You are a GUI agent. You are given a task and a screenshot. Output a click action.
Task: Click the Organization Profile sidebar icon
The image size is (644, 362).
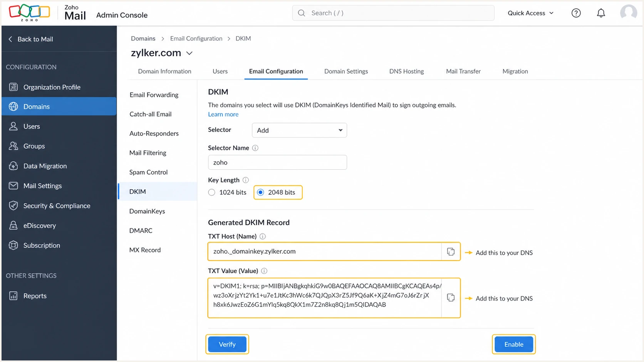click(13, 87)
